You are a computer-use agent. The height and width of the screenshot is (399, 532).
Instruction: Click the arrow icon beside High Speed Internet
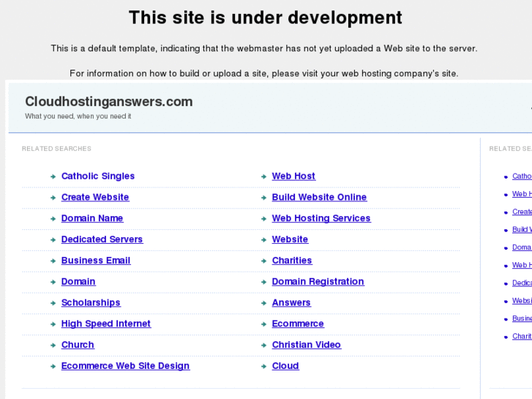53,324
